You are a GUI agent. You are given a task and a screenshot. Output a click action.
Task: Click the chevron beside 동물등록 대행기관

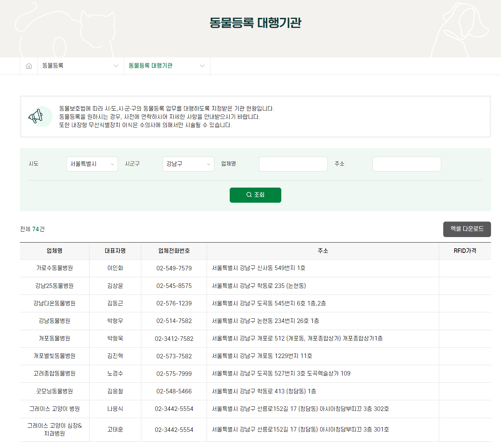pyautogui.click(x=202, y=66)
